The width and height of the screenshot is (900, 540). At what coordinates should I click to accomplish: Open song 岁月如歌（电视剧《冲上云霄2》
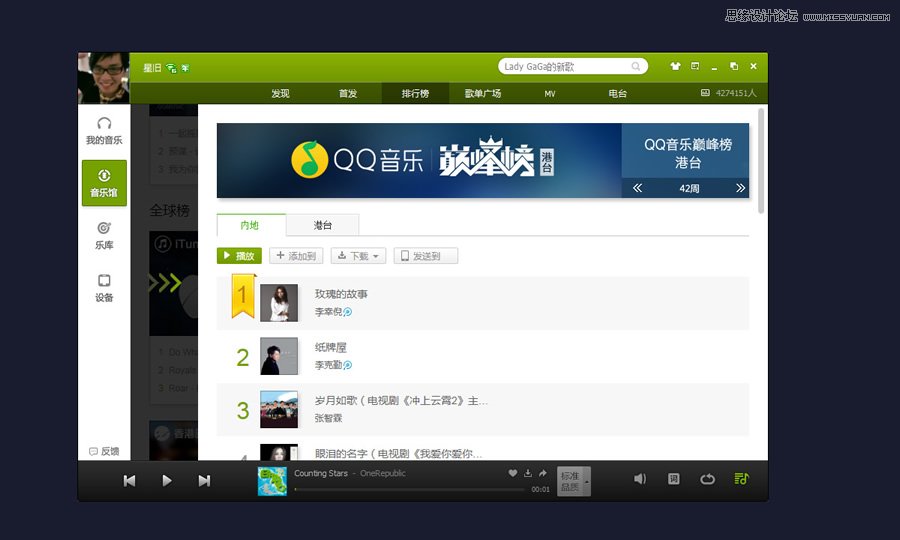[401, 401]
